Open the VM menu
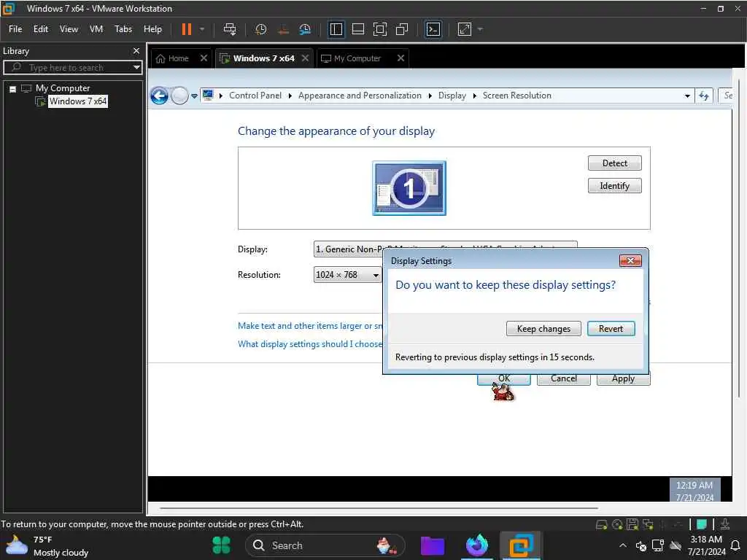 pos(96,29)
